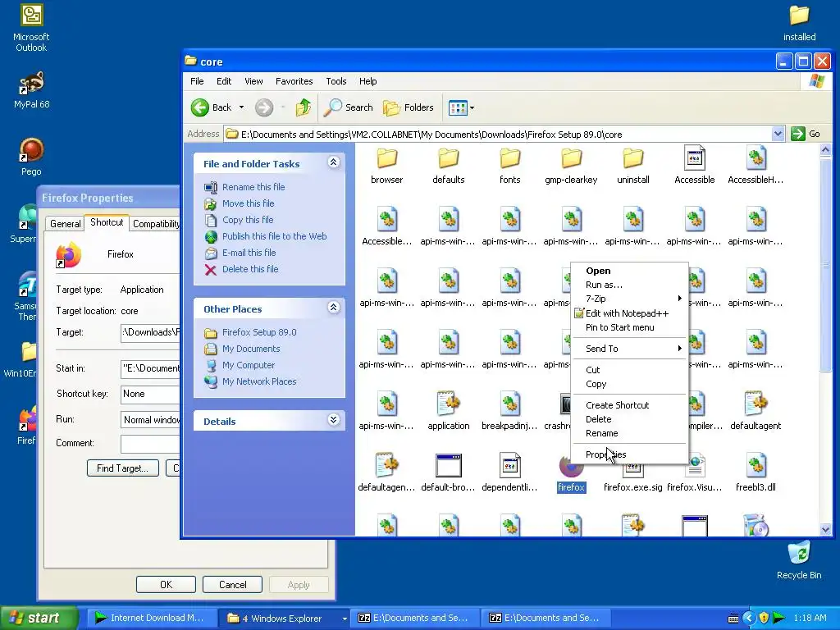Viewport: 840px width, 630px height.
Task: Open the Help menu
Action: tap(368, 81)
